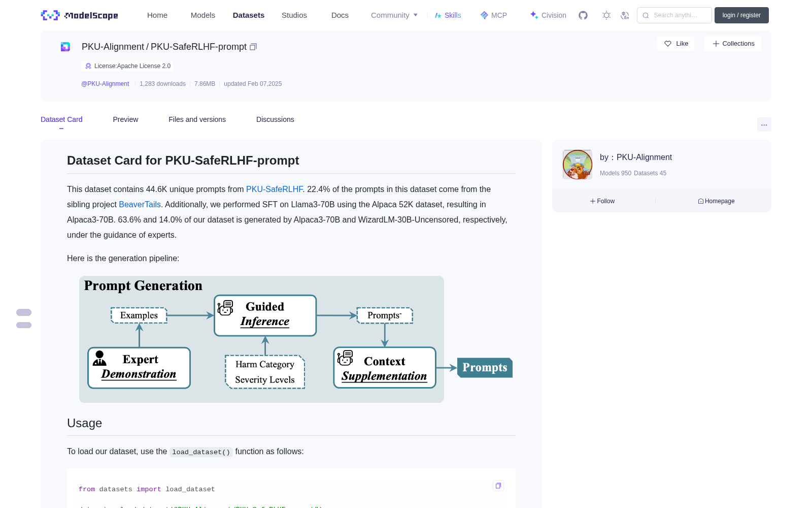Open the Skills page
812x508 pixels.
[448, 15]
